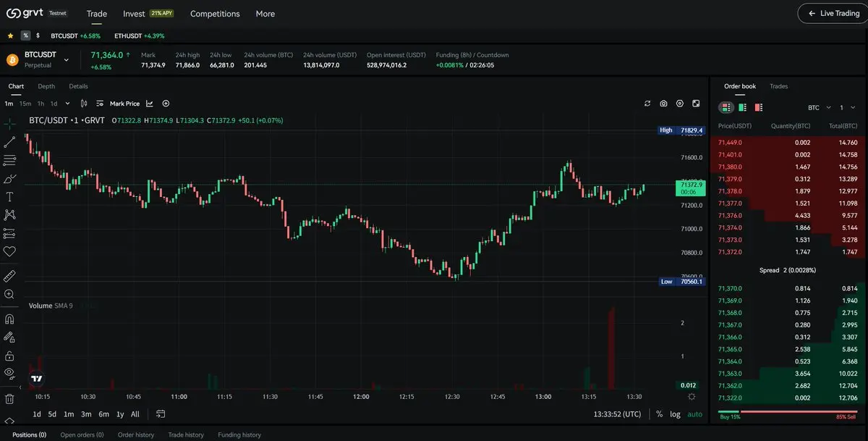Select the 1h timeframe
The height and width of the screenshot is (441, 868).
coord(41,104)
